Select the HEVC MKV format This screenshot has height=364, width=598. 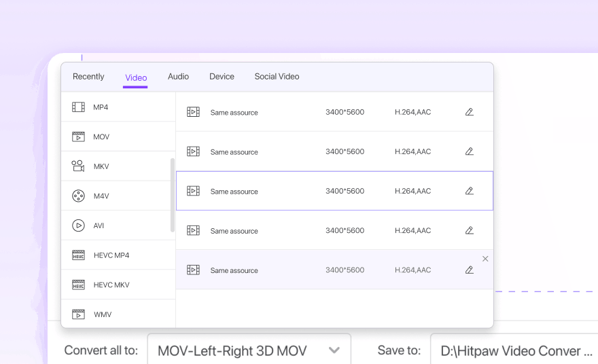[111, 285]
